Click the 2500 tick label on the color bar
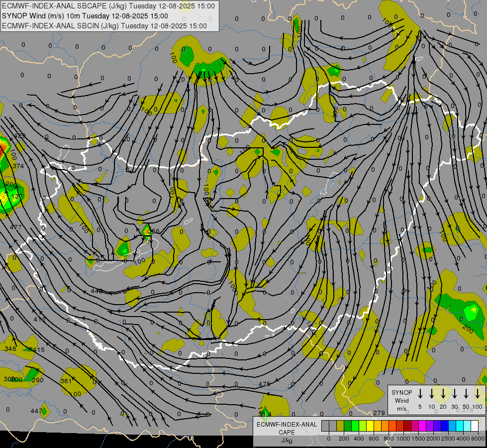Viewport: 487px width, 448px height. [x=448, y=439]
